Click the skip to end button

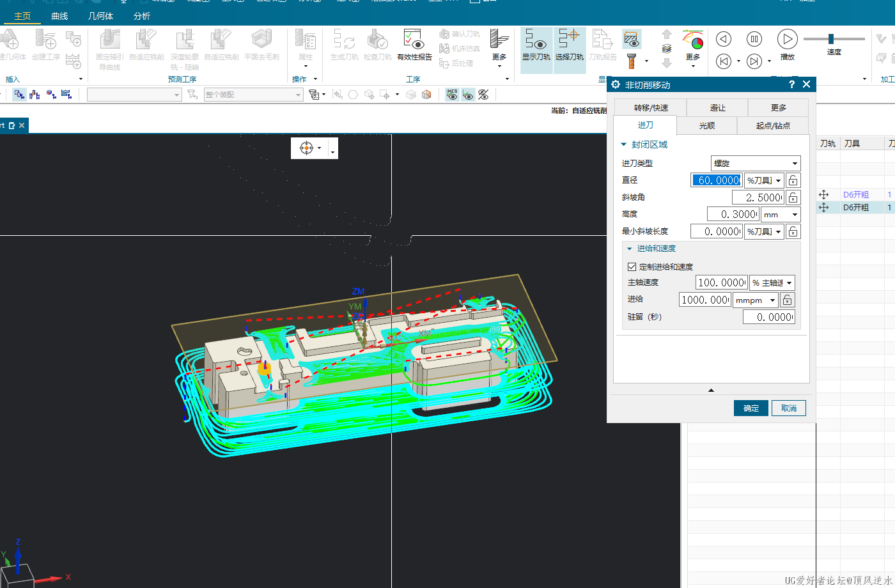click(754, 61)
